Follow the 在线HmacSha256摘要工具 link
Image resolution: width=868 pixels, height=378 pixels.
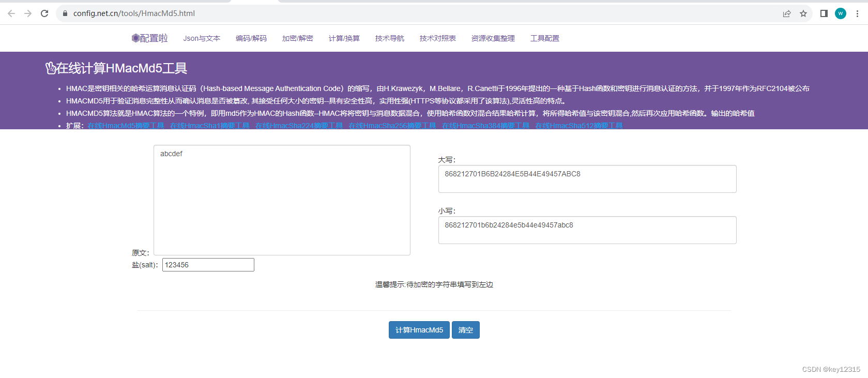click(392, 126)
